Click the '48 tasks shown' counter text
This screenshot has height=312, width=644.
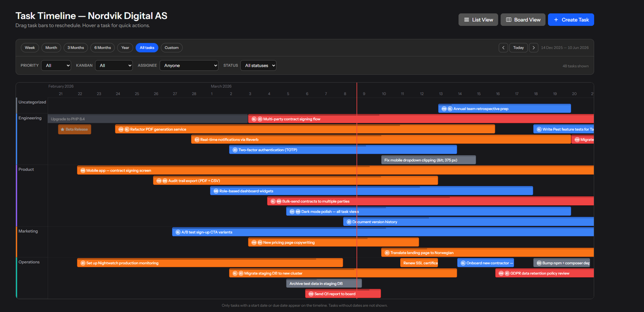[575, 66]
